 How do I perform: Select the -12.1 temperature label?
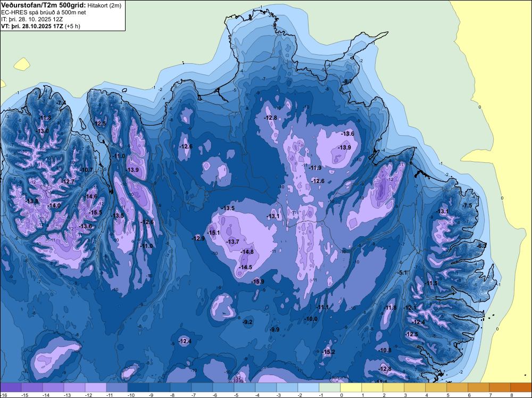point(410,308)
